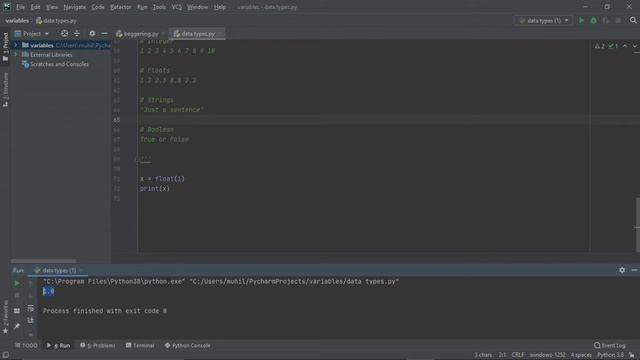Click restore layout icon in Run panel

tap(17, 311)
